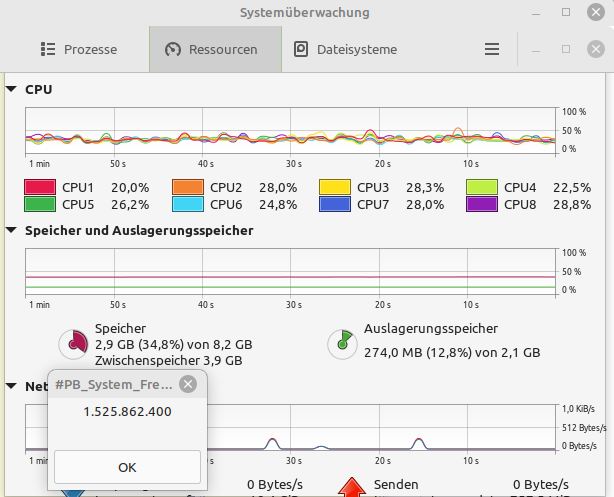Switch to the Prozesse tab

pos(79,49)
